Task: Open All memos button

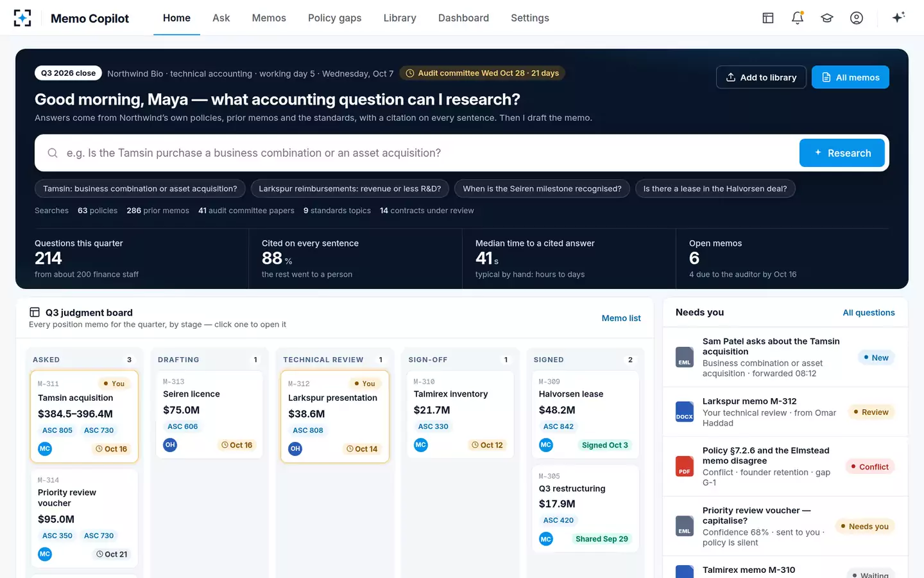Action: tap(850, 77)
